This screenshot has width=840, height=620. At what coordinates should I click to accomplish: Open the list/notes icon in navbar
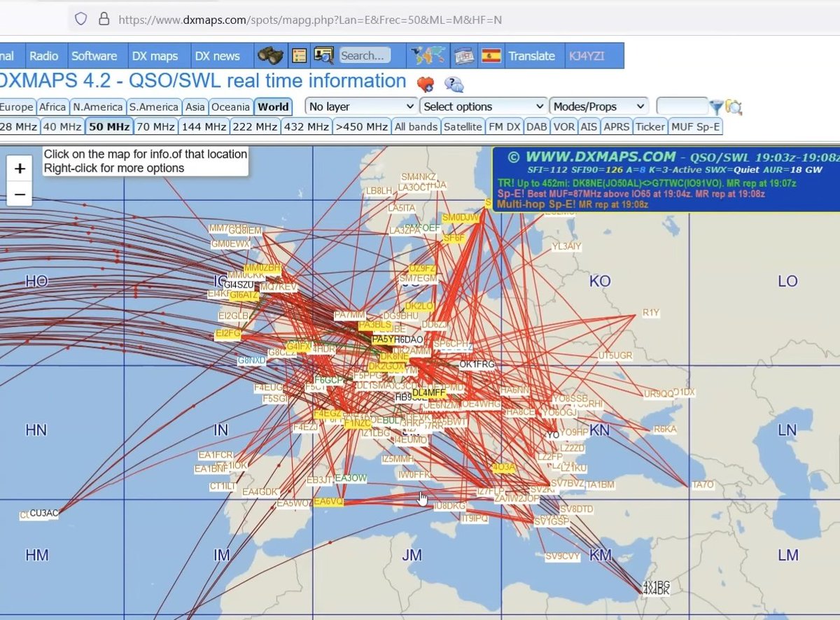(300, 56)
